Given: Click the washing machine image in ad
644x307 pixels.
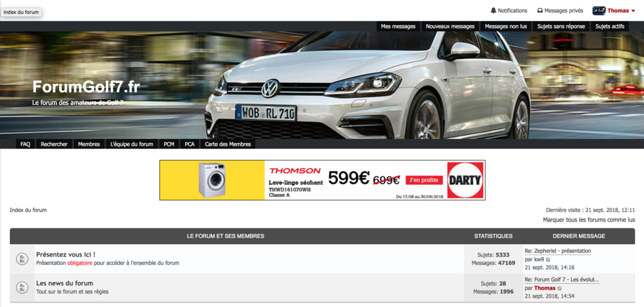Looking at the screenshot, I should pos(212,181).
